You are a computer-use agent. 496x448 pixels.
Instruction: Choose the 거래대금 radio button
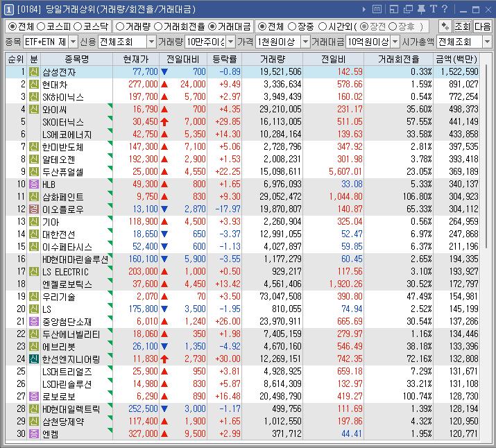[x=212, y=26]
